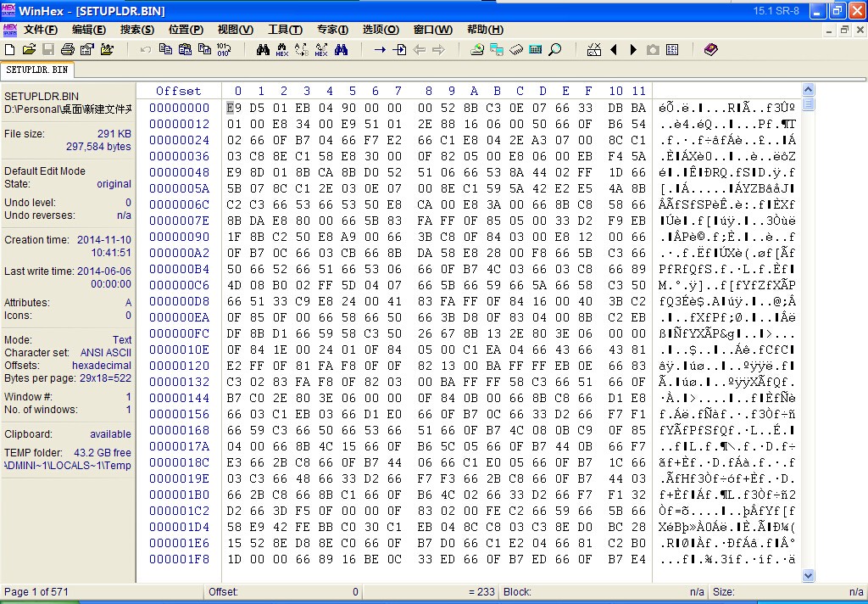Image resolution: width=868 pixels, height=604 pixels.
Task: Click the 'Page 1 of 571' status field
Action: [36, 592]
